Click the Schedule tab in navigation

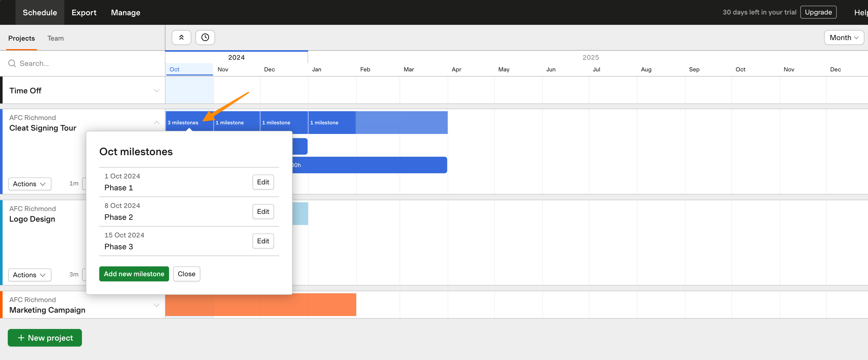(x=39, y=12)
